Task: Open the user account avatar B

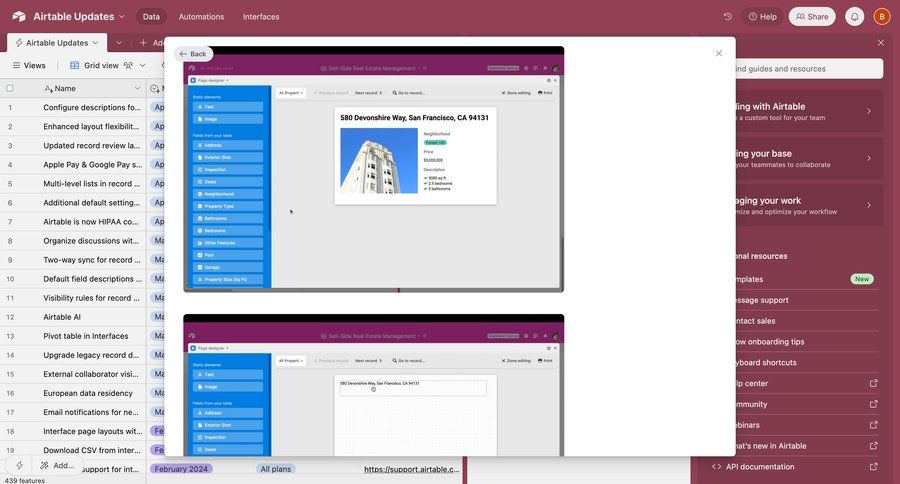Action: [882, 17]
